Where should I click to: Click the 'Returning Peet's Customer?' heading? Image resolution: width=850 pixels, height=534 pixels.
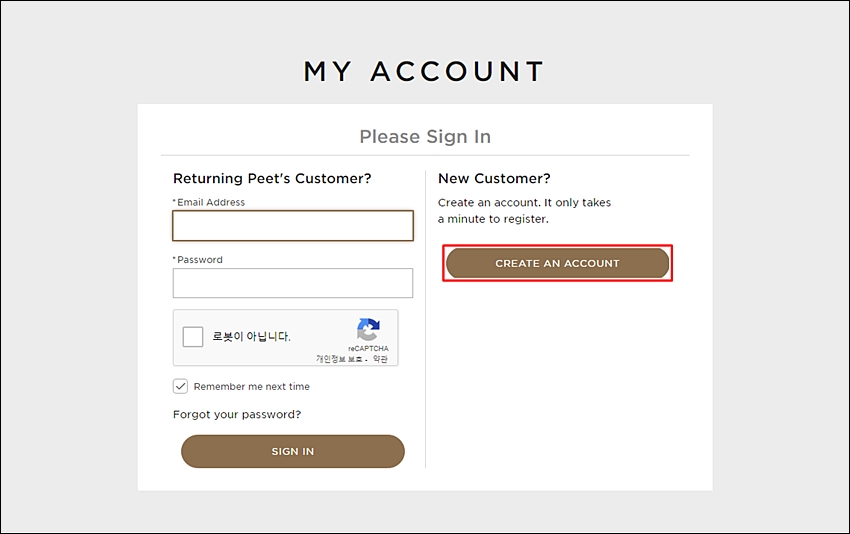click(272, 178)
